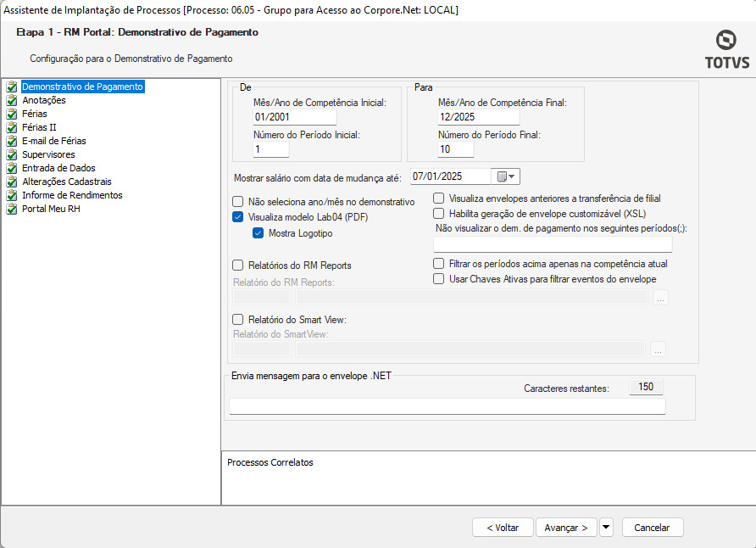Image resolution: width=756 pixels, height=548 pixels.
Task: Click the browse button for Relatório do SmartView
Action: click(659, 349)
